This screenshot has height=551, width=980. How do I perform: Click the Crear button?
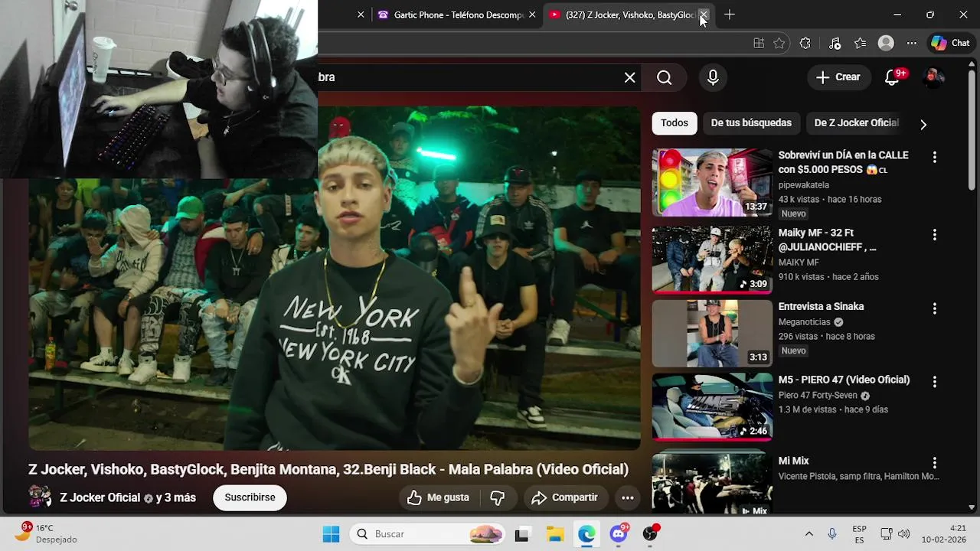point(838,77)
